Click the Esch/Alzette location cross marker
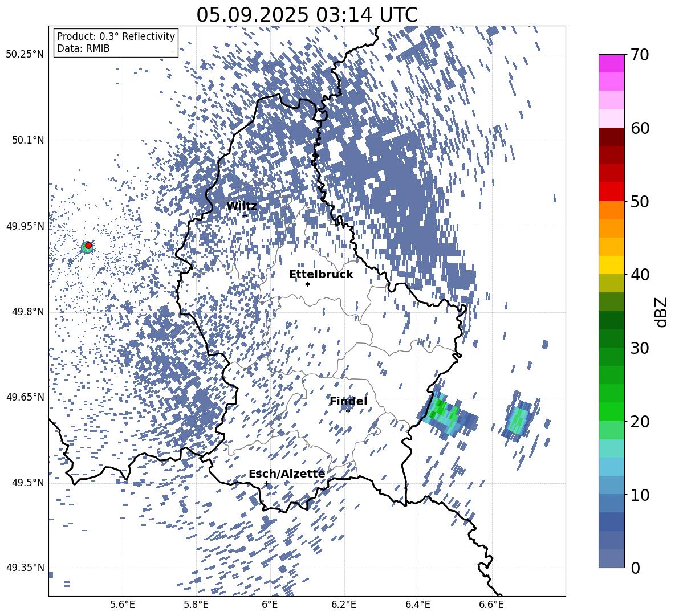 tap(266, 483)
